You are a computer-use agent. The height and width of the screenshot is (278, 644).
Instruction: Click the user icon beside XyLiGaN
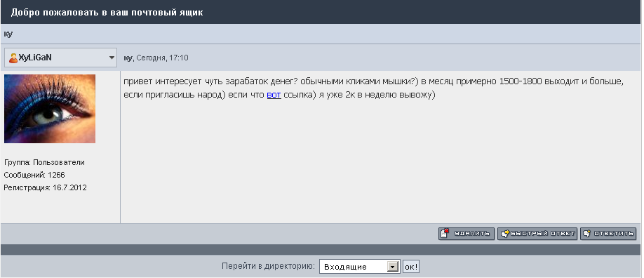tap(13, 58)
